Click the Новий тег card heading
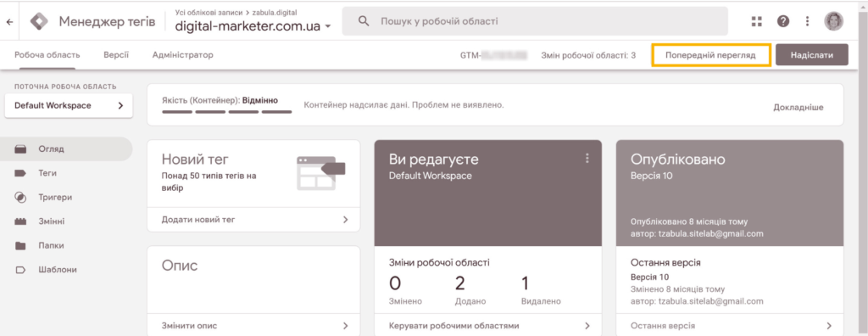The height and width of the screenshot is (336, 868). (x=195, y=160)
